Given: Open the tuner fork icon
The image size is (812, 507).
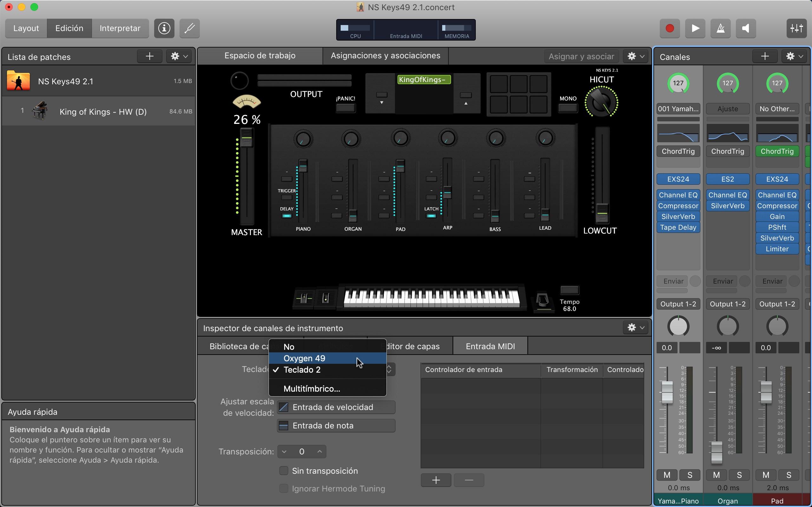Looking at the screenshot, I should coord(190,28).
